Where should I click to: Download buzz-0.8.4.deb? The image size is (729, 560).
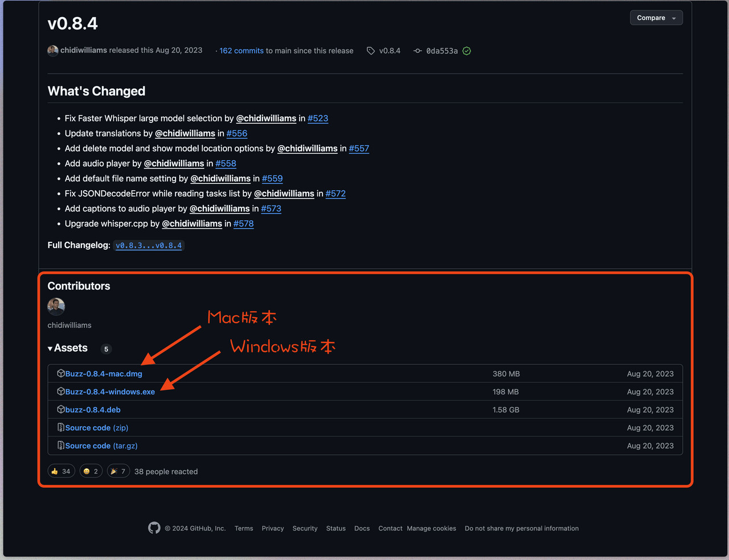pyautogui.click(x=93, y=410)
